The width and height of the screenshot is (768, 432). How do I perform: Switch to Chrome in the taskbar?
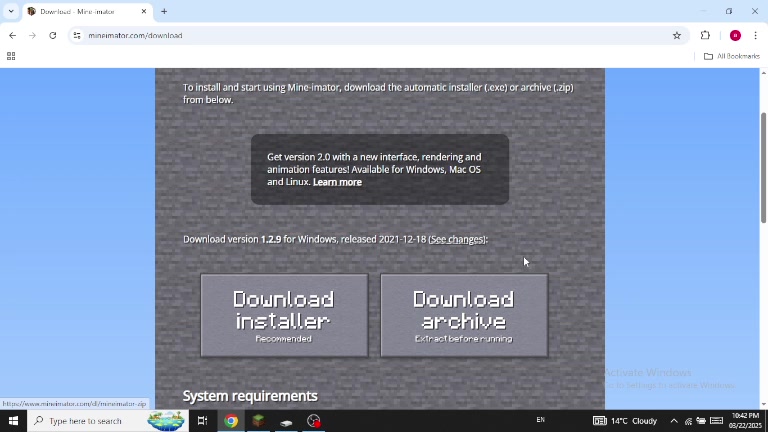231,421
